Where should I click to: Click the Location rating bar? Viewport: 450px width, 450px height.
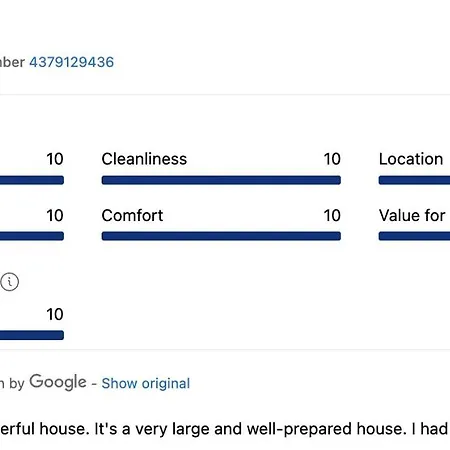click(414, 180)
